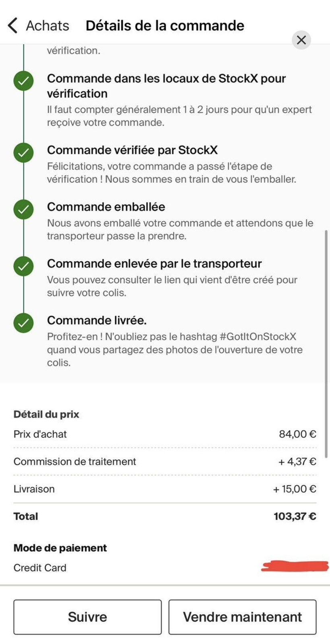Viewport: 330px width, 644px height.
Task: Tap green checkmark next to Commande livrée
Action: [24, 323]
